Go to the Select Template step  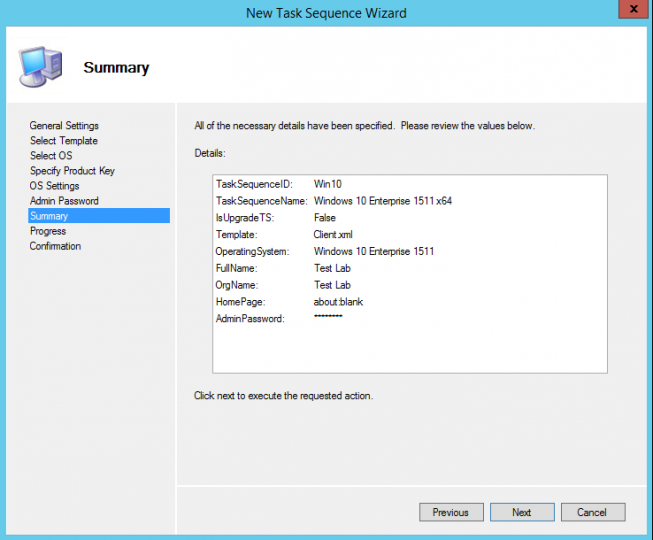(64, 141)
